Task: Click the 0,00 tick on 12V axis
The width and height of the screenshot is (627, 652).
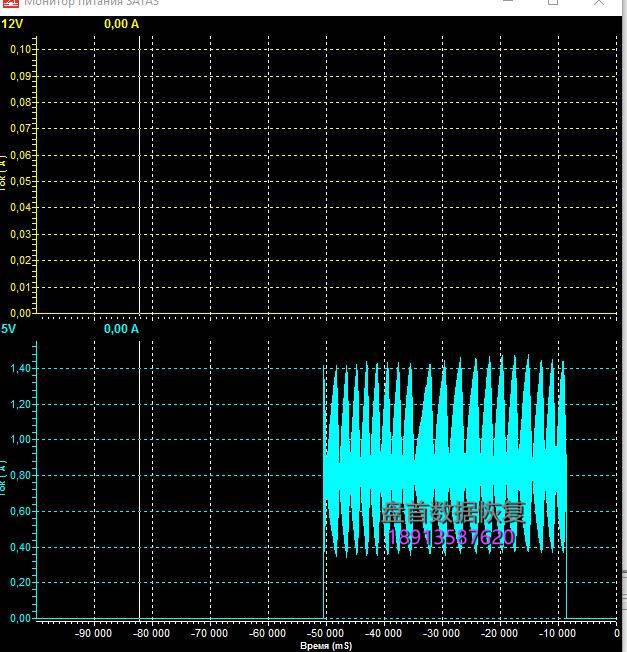Action: [x=21, y=313]
